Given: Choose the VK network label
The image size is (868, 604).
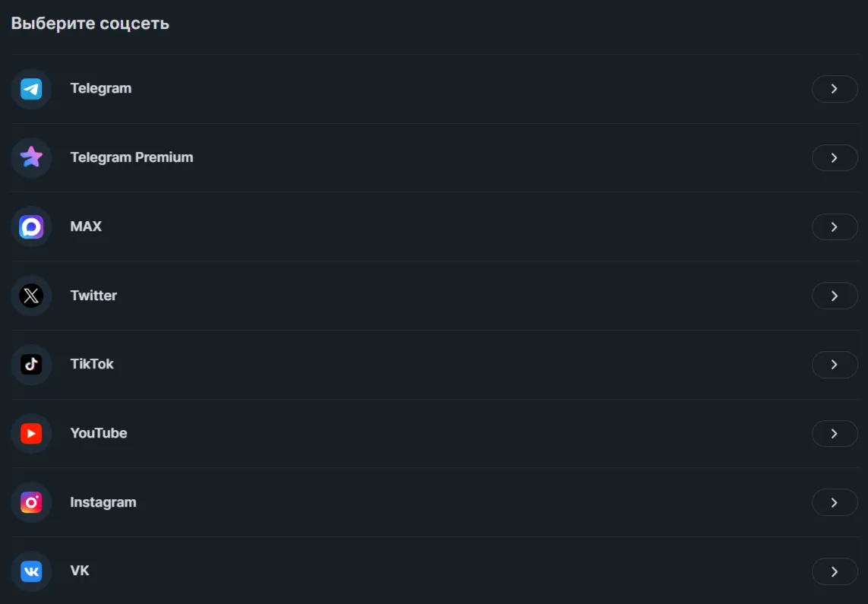Looking at the screenshot, I should (80, 571).
